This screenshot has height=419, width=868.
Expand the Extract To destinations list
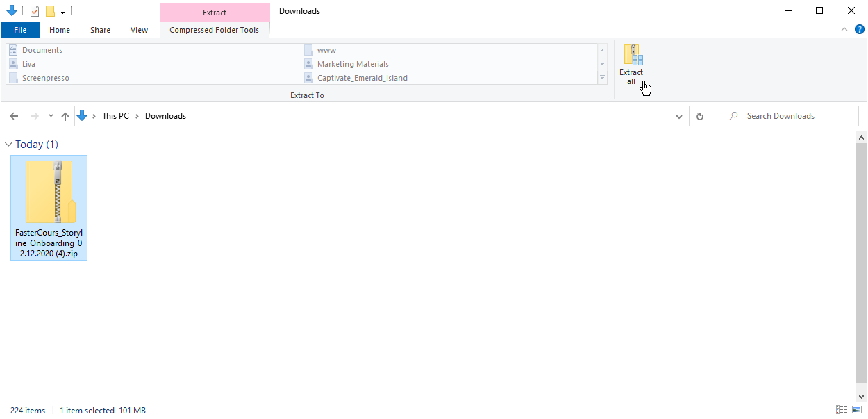point(603,79)
